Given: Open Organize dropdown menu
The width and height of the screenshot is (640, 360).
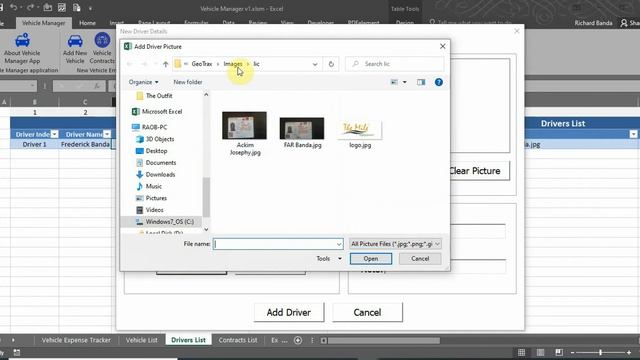Looking at the screenshot, I should pos(143,82).
